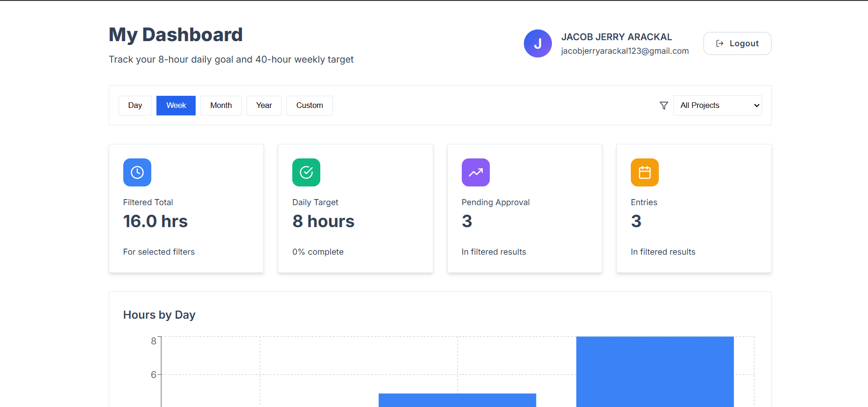Image resolution: width=868 pixels, height=407 pixels.
Task: Click the purple trending-up Pending Approval icon
Action: coord(476,172)
